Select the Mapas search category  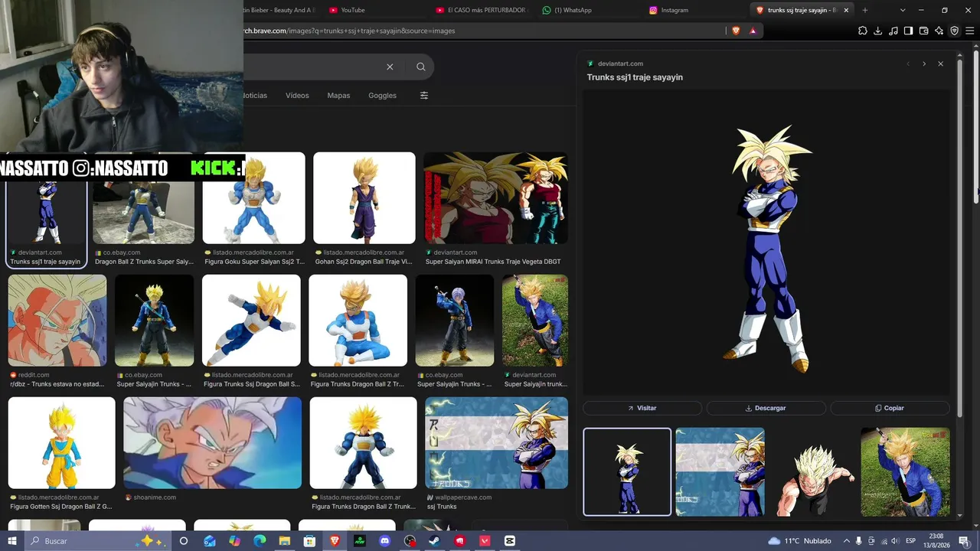tap(338, 96)
